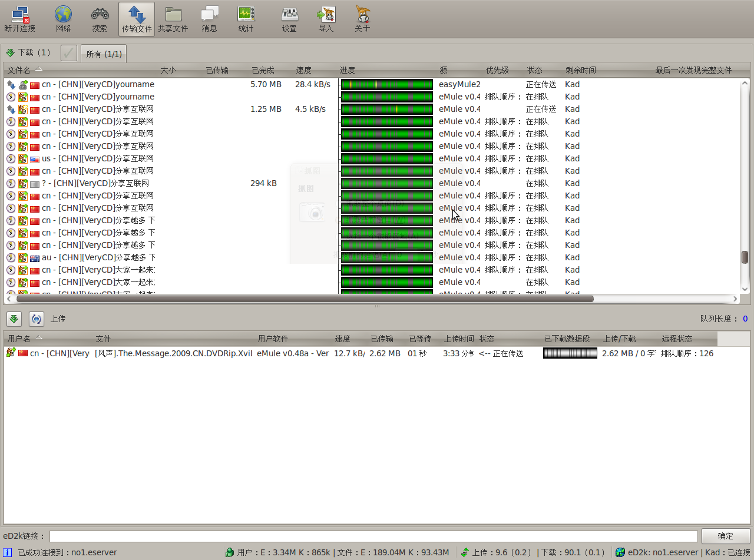Click progress bar of easyMule2 source row
Image resolution: width=754 pixels, height=560 pixels.
pos(386,84)
